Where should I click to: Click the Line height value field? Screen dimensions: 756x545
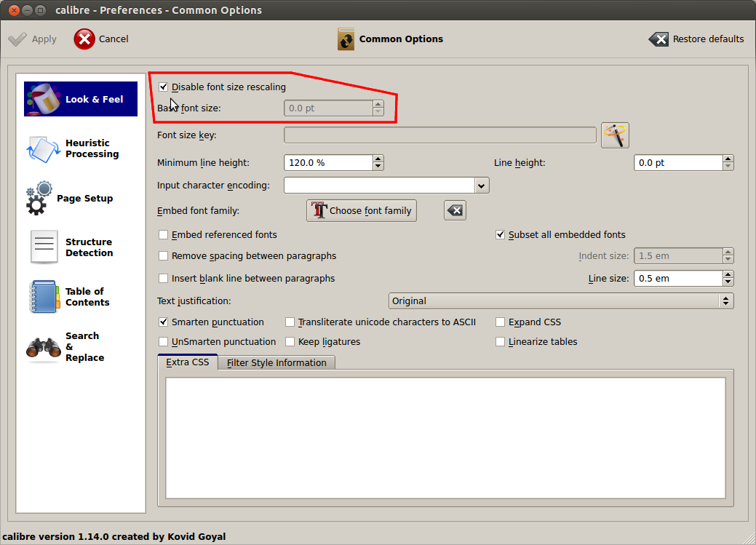678,163
